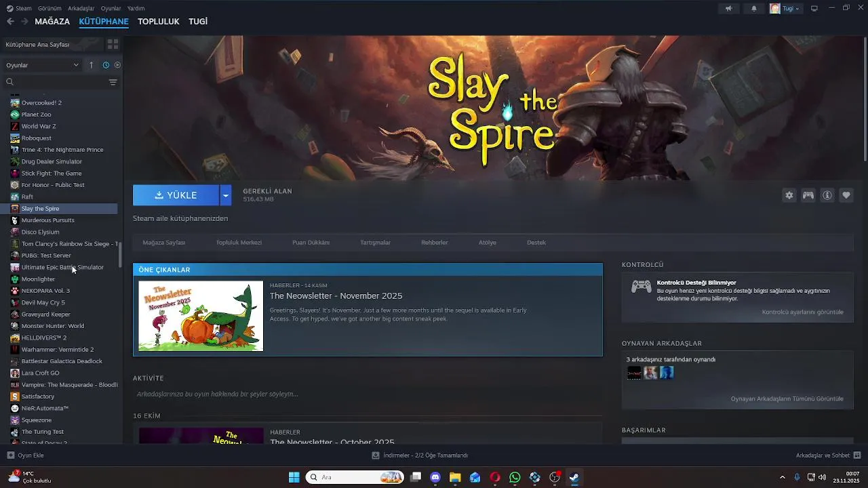Open İndirmeler downloads status
This screenshot has height=488, width=868.
420,455
